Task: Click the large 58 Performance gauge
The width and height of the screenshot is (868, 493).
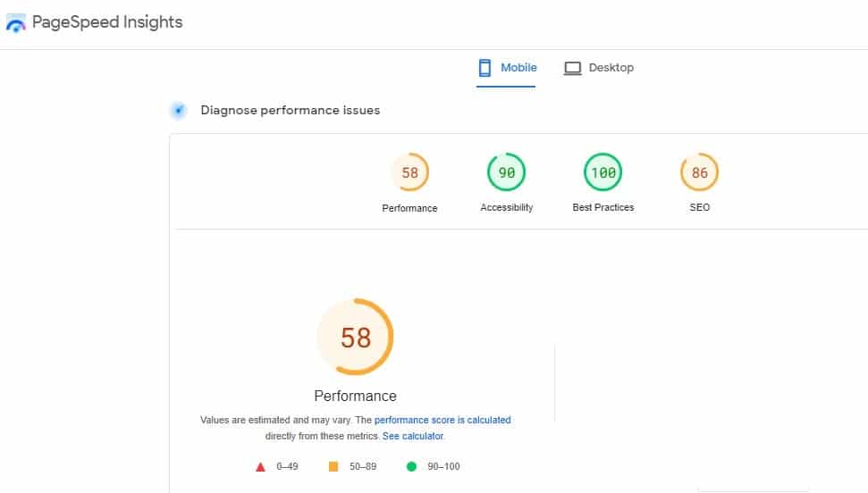Action: coord(355,337)
